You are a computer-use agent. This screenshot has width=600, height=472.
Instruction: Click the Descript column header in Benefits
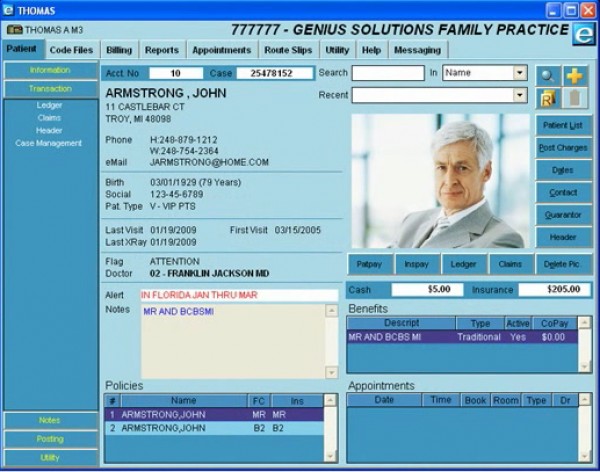(401, 323)
